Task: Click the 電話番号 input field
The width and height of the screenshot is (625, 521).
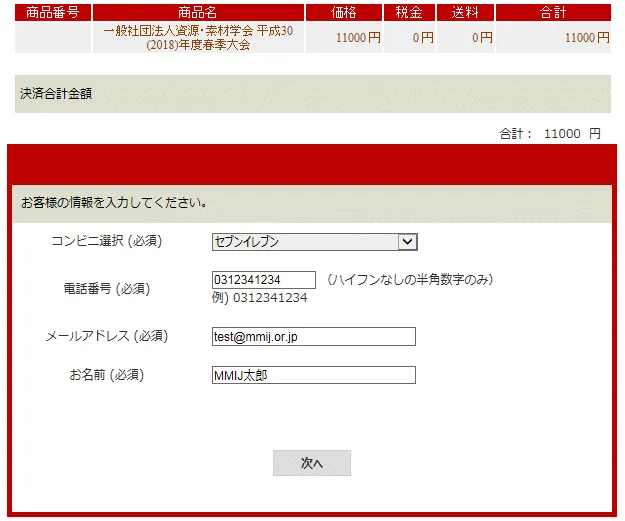Action: (x=263, y=280)
